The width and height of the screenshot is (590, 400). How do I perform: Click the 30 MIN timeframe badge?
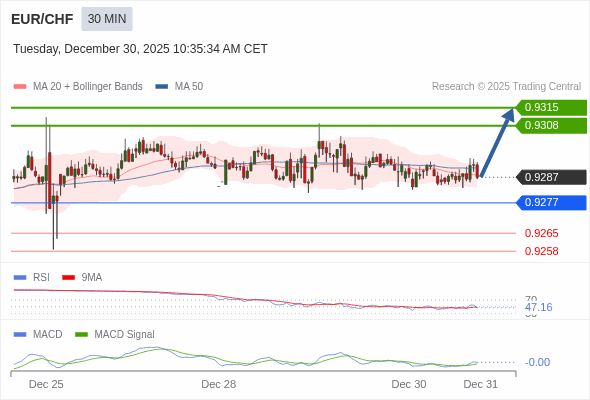tap(107, 19)
